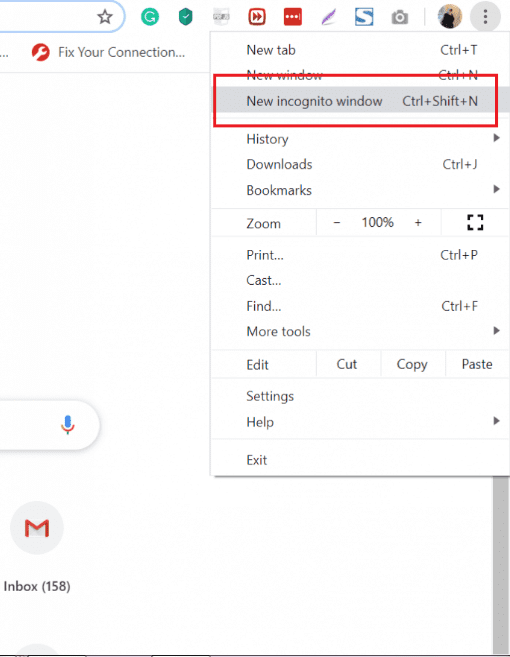Click the gray camera screenshot extension

pos(399,17)
